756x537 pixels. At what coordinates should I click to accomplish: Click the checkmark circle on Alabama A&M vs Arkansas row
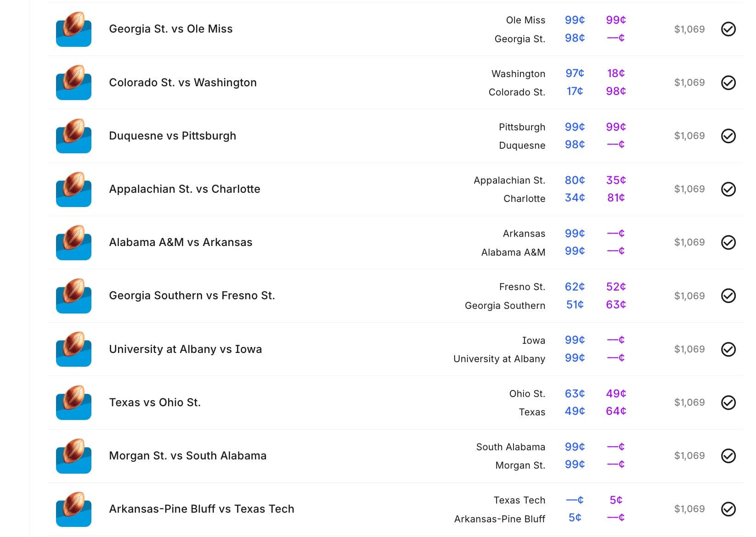point(728,242)
